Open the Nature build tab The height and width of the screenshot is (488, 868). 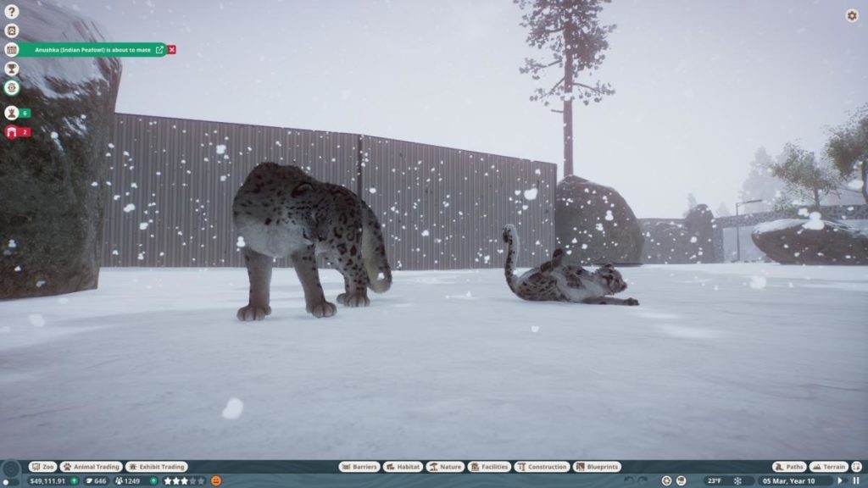pyautogui.click(x=445, y=467)
